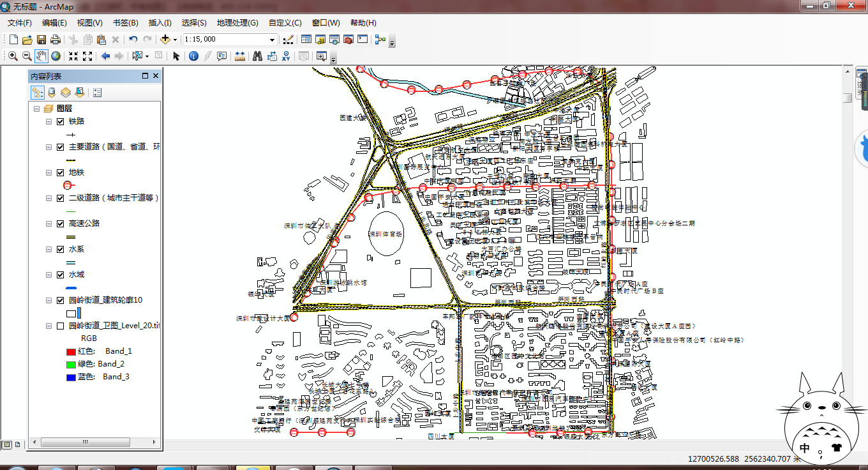This screenshot has height=470, width=868.
Task: Enable the 园岭街道_卫图_Level_20 layer checkbox
Action: [60, 326]
